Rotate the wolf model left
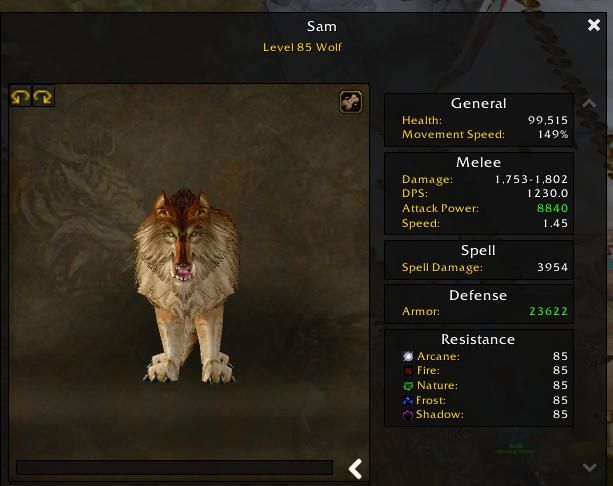 (x=20, y=96)
